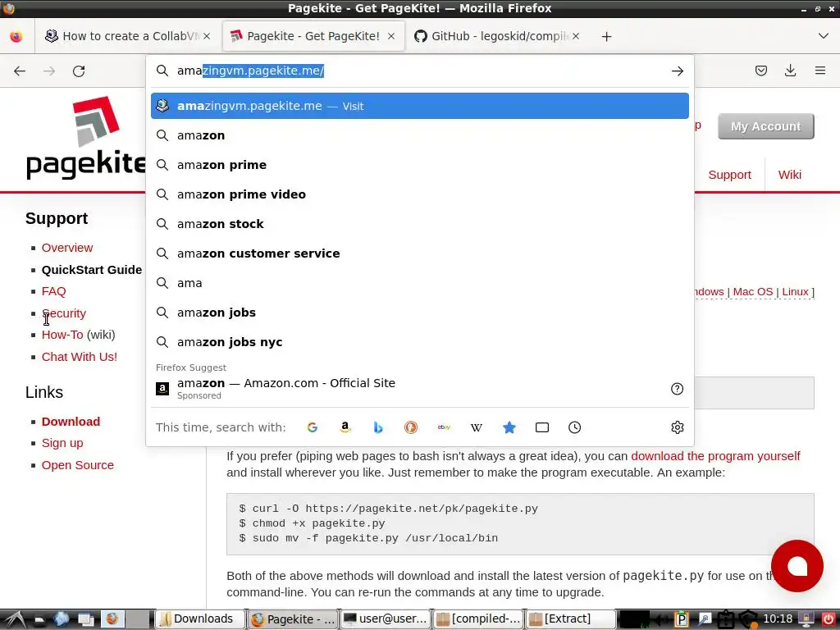The height and width of the screenshot is (630, 840).
Task: Open the FAQ sidebar link
Action: 53,291
